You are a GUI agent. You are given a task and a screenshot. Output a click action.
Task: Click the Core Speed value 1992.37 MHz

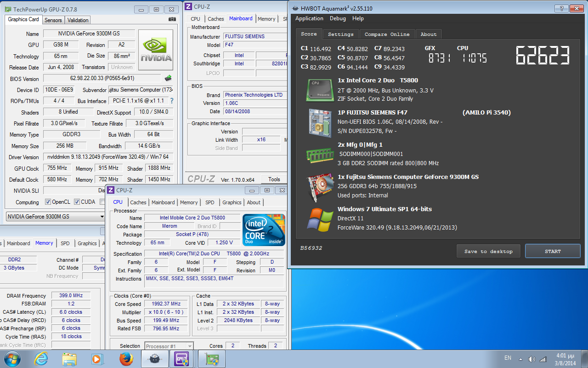pyautogui.click(x=166, y=304)
